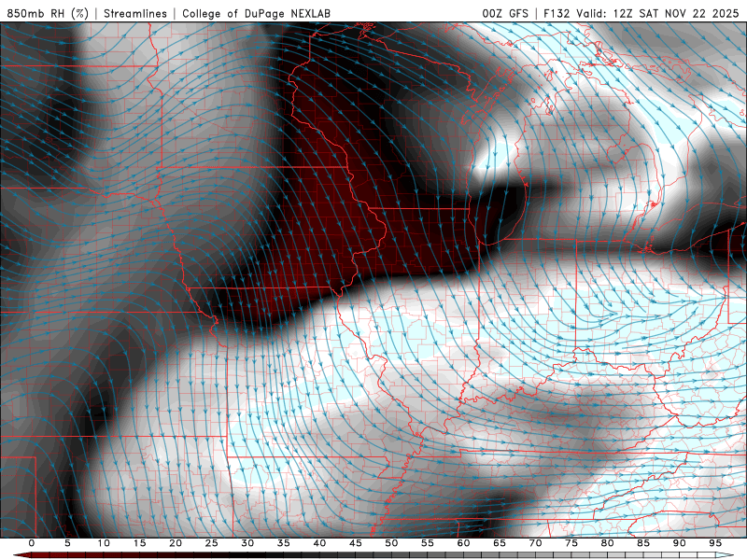Image resolution: width=747 pixels, height=560 pixels.
Task: Select the 'Streamlines' label in the header
Action: tap(135, 13)
